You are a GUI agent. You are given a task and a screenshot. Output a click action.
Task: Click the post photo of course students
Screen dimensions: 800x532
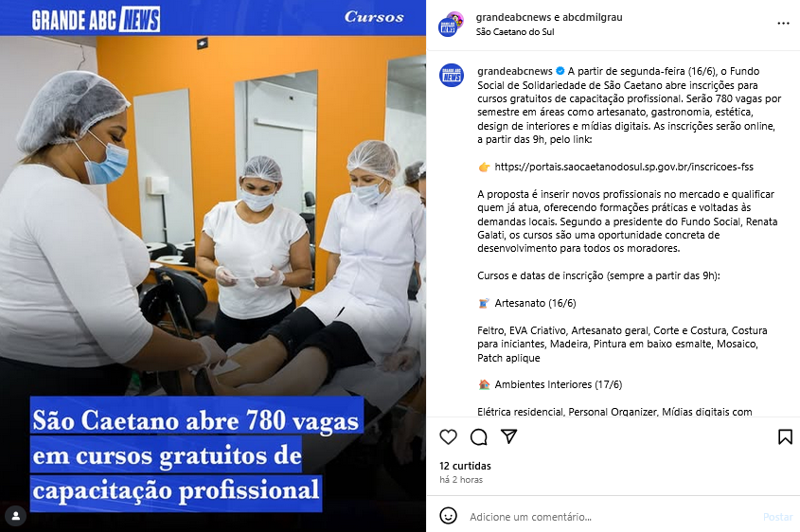pos(213,266)
